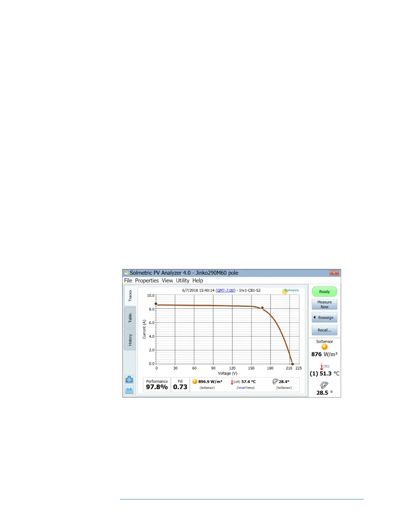The height and width of the screenshot is (532, 411).
Task: Click the sun icon beside 896.9 W/m²
Action: click(195, 382)
